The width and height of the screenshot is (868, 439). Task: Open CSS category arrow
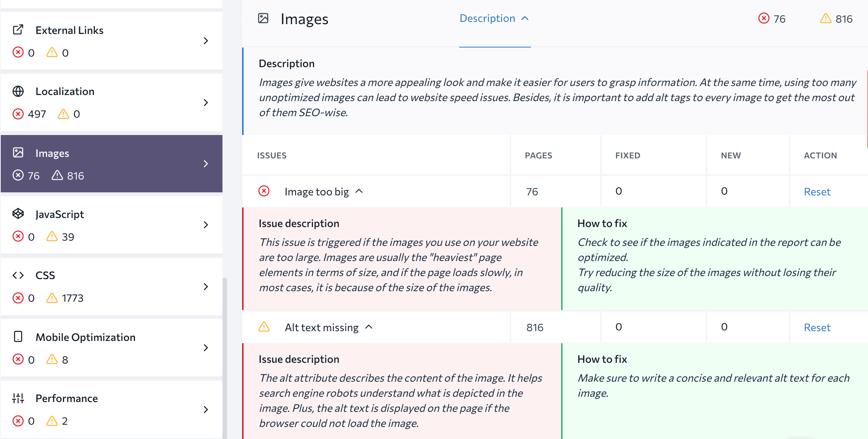(206, 287)
